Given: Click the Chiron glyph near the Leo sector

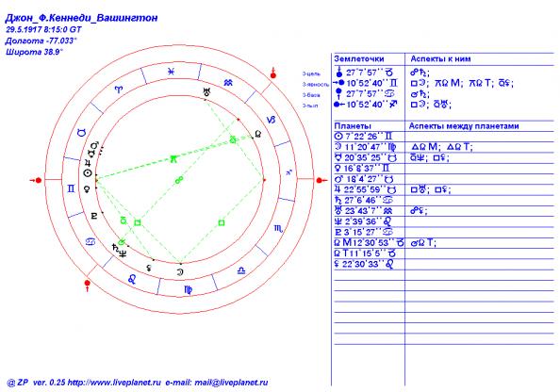Looking at the screenshot, I should click(x=149, y=267).
